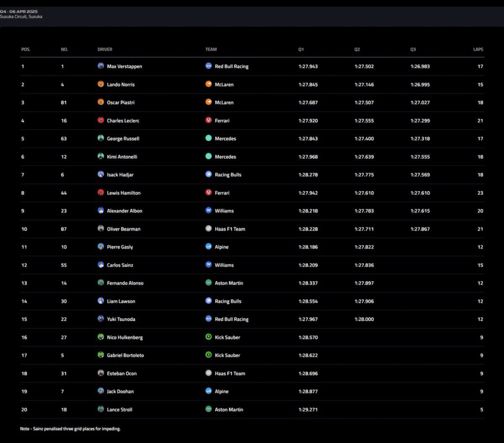The height and width of the screenshot is (443, 504).
Task: Click the Ferrari logo in Leclerc's row
Action: click(209, 120)
